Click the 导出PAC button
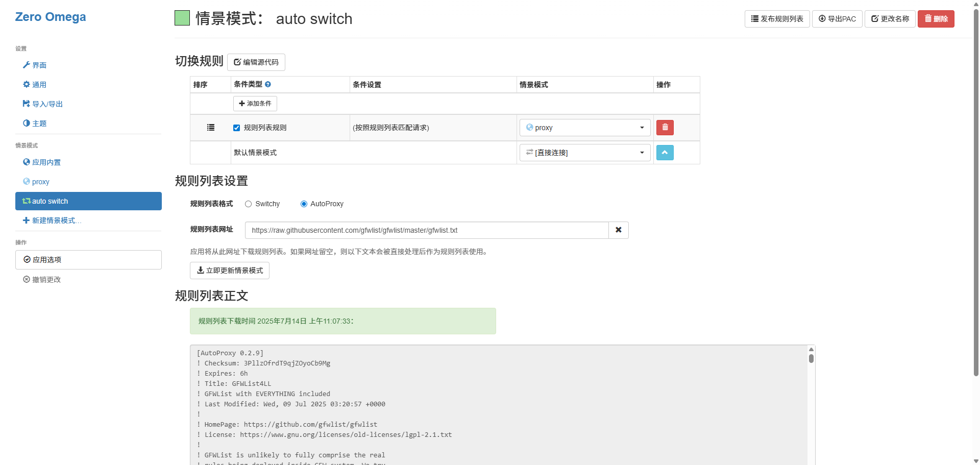 coord(837,19)
